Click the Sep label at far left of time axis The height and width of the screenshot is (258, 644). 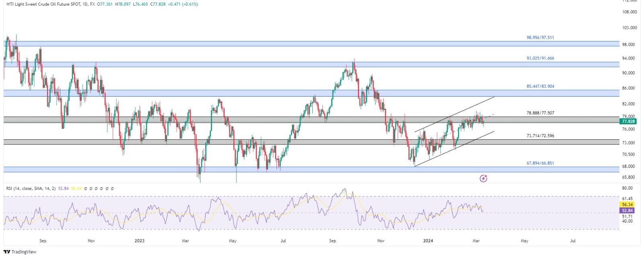coord(43,241)
